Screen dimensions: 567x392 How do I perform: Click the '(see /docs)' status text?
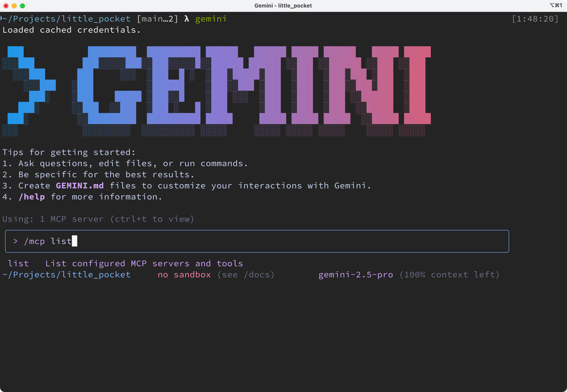tap(246, 275)
